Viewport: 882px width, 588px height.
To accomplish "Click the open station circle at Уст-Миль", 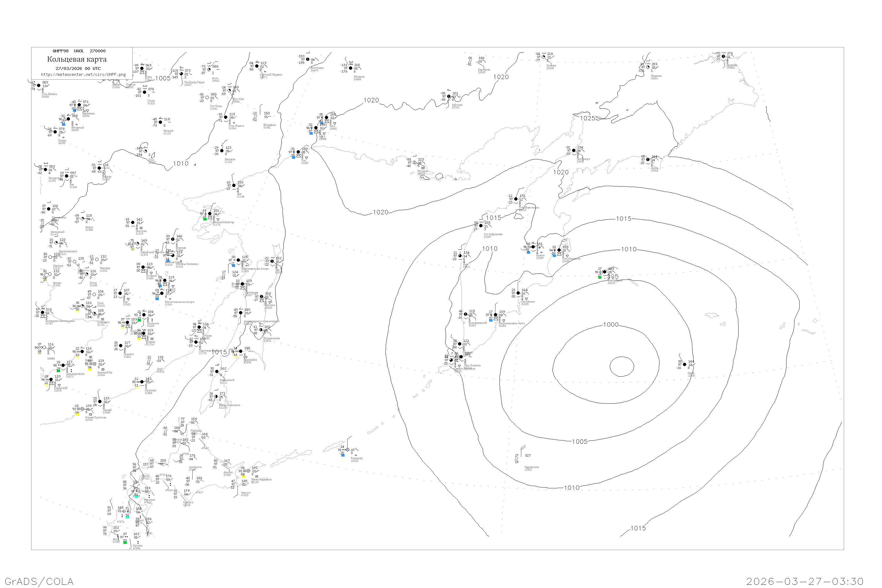I will [x=207, y=98].
